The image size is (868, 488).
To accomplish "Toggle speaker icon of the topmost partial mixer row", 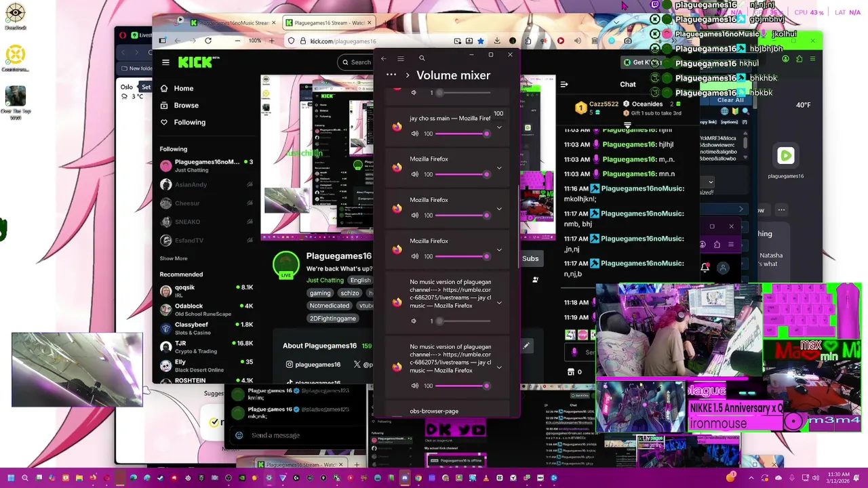I will click(x=414, y=92).
